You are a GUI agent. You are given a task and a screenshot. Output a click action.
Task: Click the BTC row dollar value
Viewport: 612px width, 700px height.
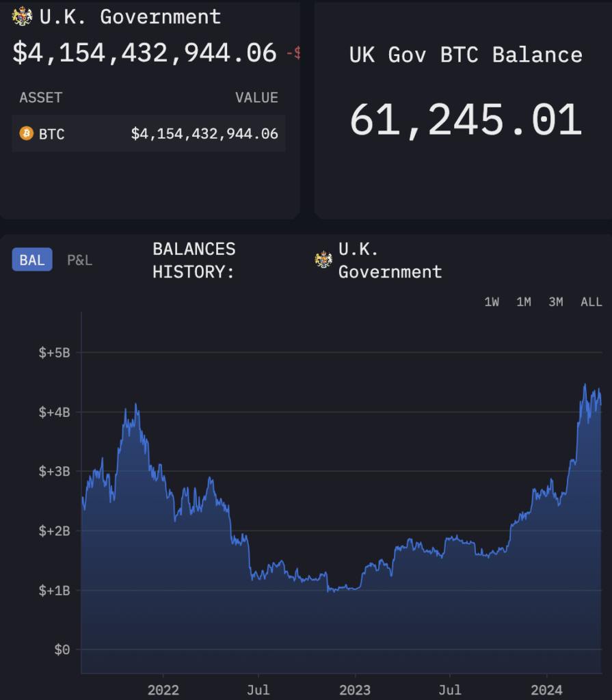pos(204,134)
